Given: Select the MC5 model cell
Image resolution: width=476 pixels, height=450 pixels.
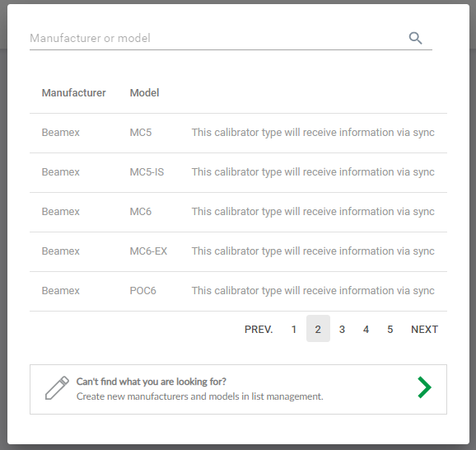Looking at the screenshot, I should click(x=141, y=133).
